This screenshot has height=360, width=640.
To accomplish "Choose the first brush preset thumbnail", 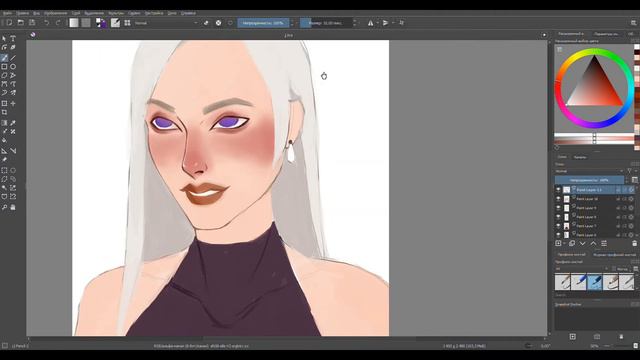I will click(562, 282).
